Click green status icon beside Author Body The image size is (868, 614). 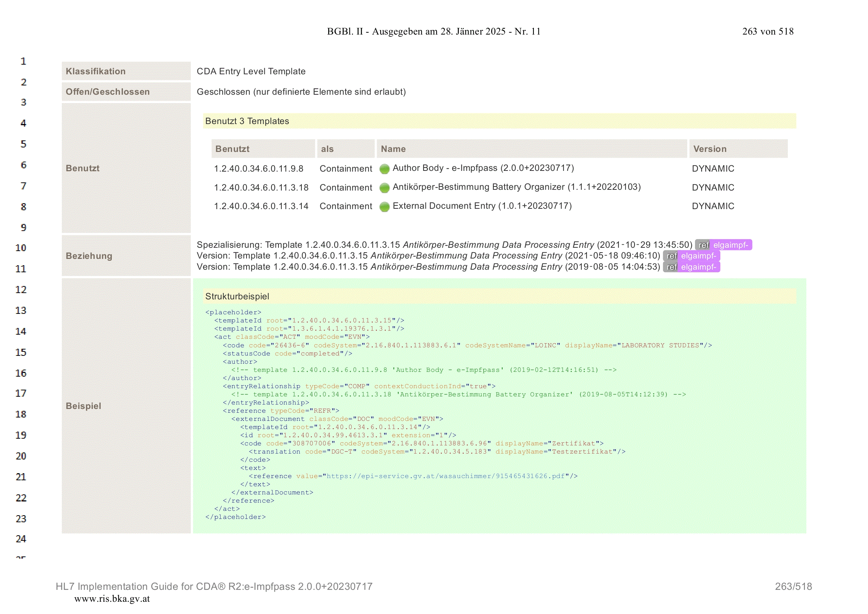385,169
